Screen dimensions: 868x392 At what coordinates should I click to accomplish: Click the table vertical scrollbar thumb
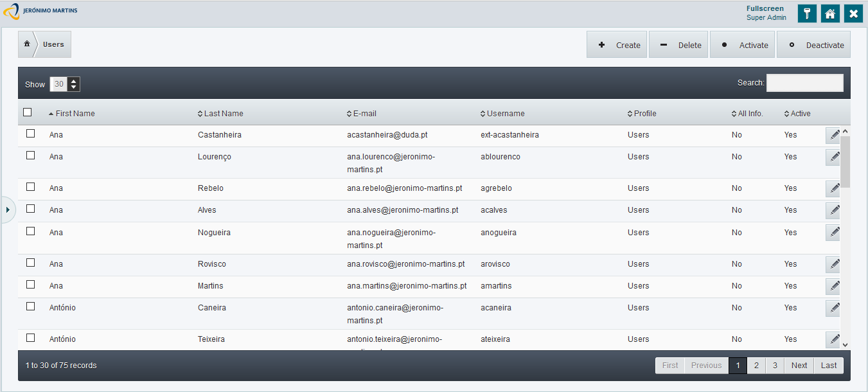[x=846, y=162]
